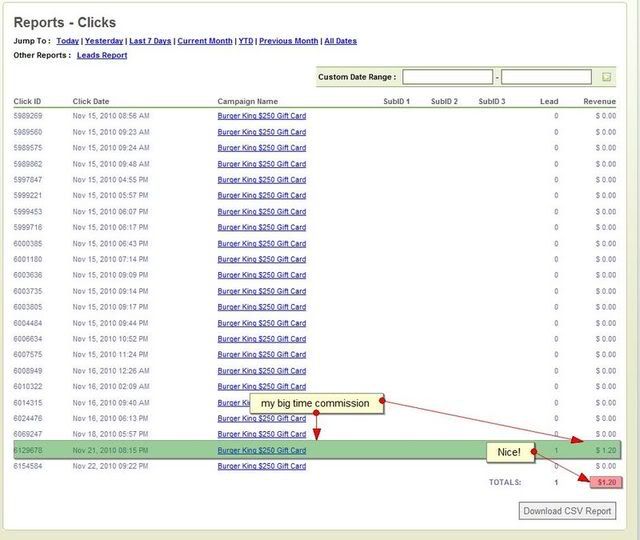Open campaign link for click 5989575
Image resolution: width=640 pixels, height=540 pixels.
click(262, 148)
